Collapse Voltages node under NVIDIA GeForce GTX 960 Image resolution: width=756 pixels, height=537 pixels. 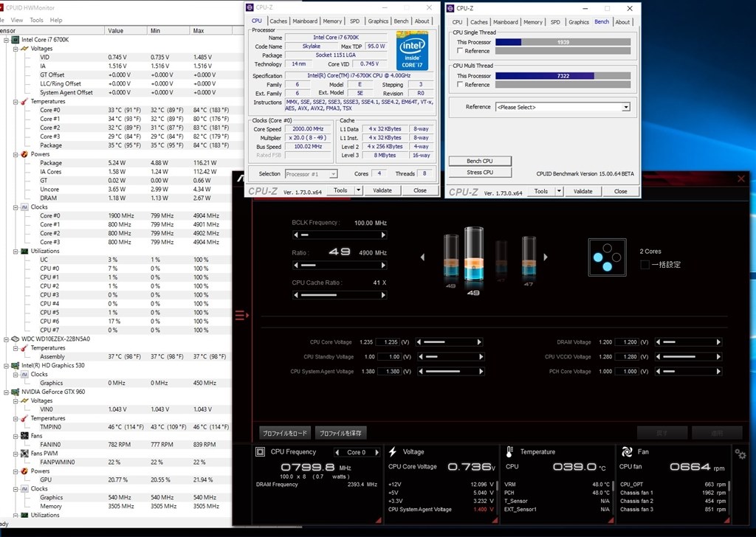(x=16, y=401)
